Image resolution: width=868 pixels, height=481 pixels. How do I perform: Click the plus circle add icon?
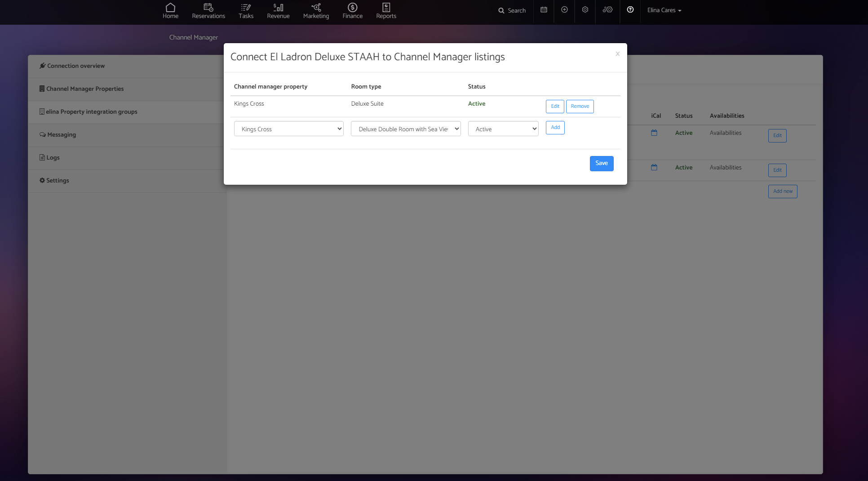click(x=564, y=9)
